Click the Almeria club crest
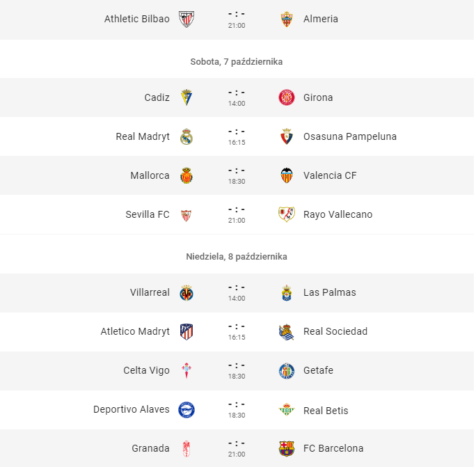Image resolution: width=476 pixels, height=467 pixels. coord(287,19)
